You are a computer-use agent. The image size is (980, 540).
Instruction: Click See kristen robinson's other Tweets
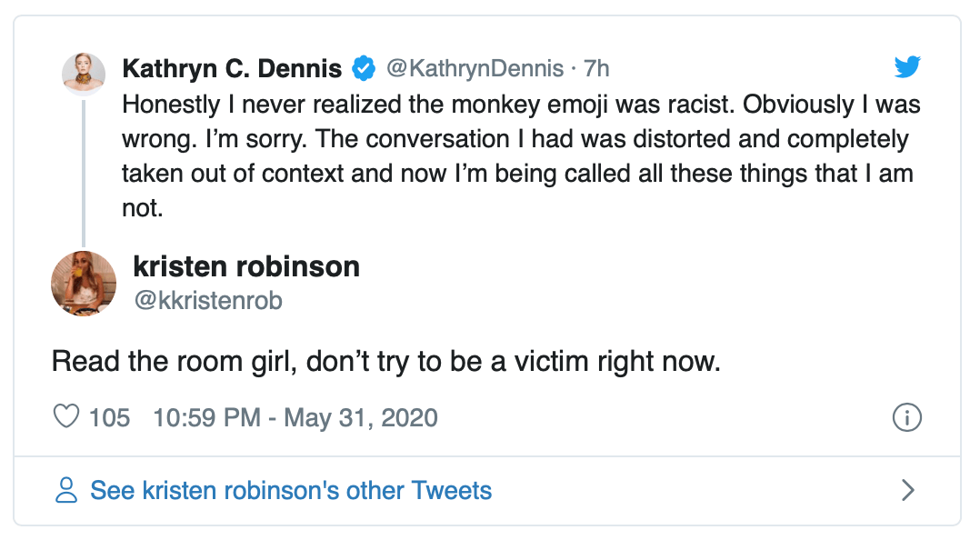[291, 491]
